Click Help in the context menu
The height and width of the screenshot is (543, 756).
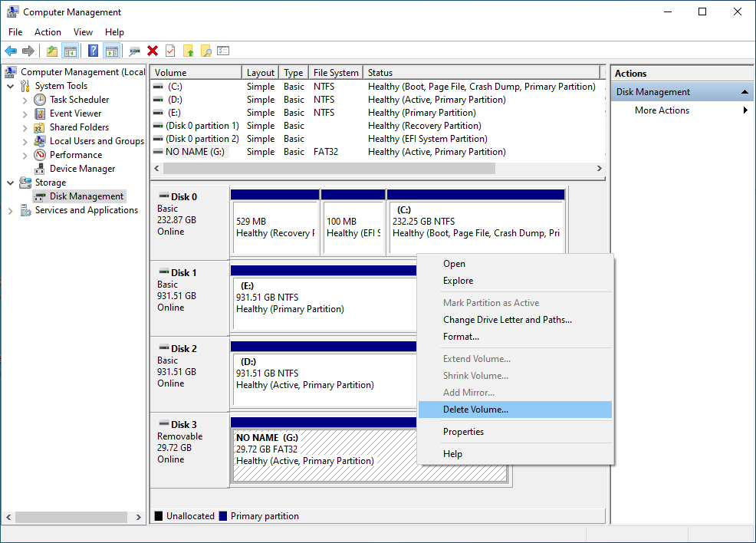coord(515,454)
